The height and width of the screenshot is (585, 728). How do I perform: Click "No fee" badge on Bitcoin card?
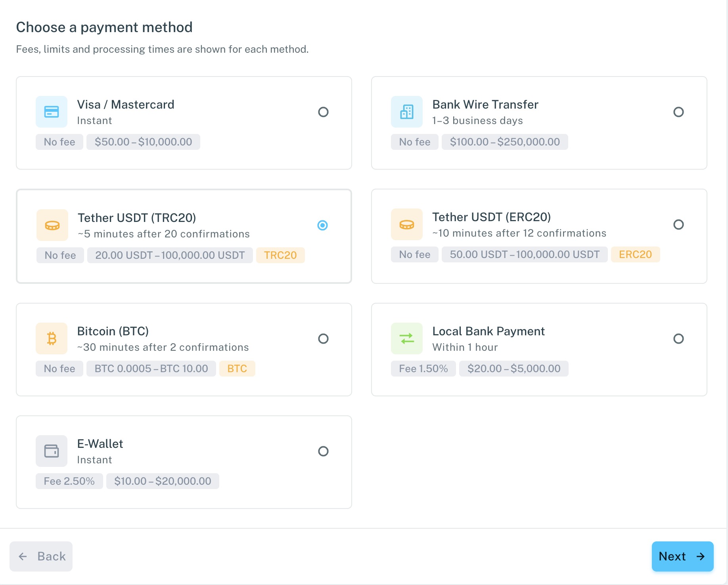[x=59, y=369]
